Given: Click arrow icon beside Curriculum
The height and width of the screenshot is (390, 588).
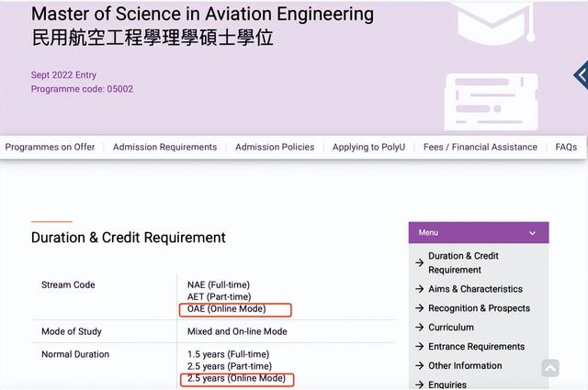Looking at the screenshot, I should pyautogui.click(x=420, y=328).
